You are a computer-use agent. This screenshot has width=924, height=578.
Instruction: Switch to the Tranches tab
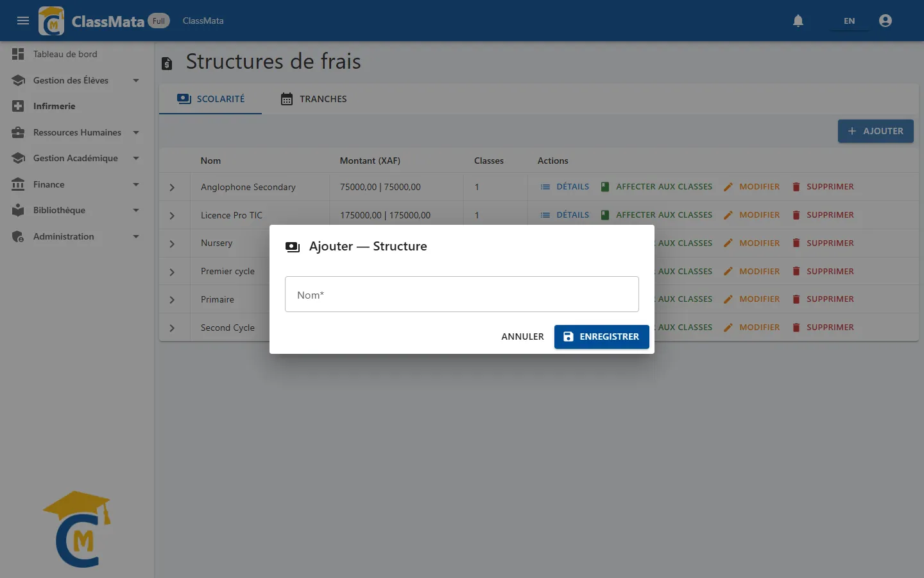click(314, 99)
